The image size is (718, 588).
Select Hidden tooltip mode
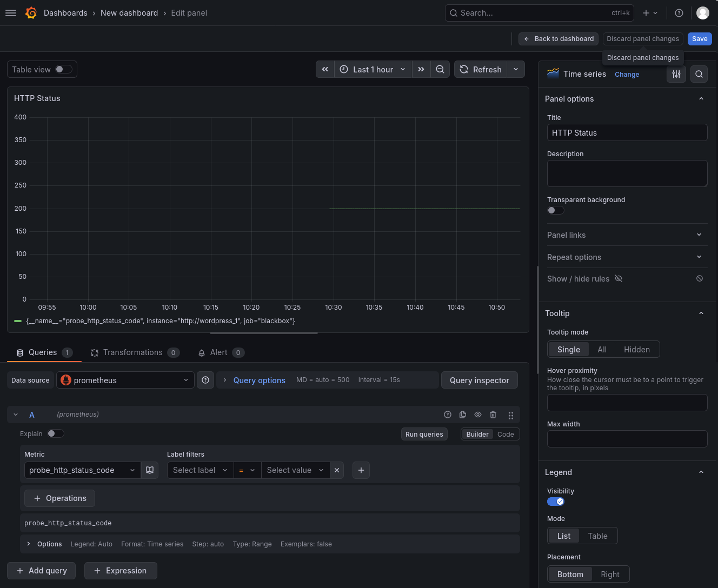coord(637,350)
